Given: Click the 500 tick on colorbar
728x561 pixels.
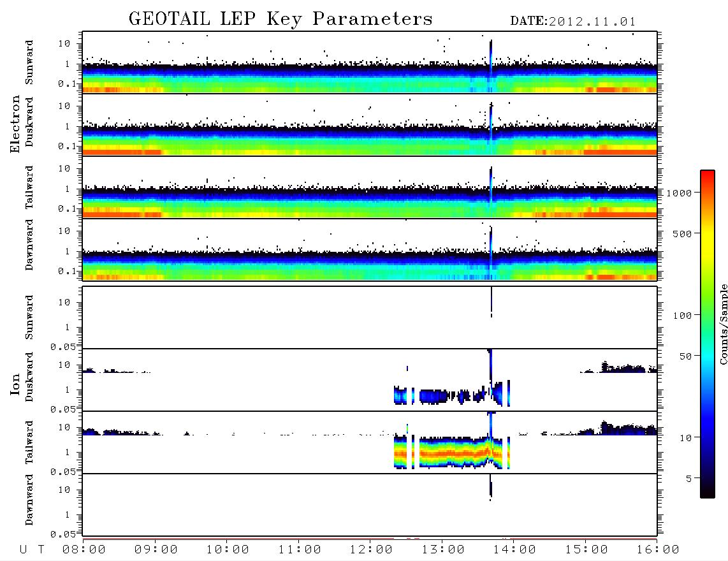Looking at the screenshot, I should point(683,233).
